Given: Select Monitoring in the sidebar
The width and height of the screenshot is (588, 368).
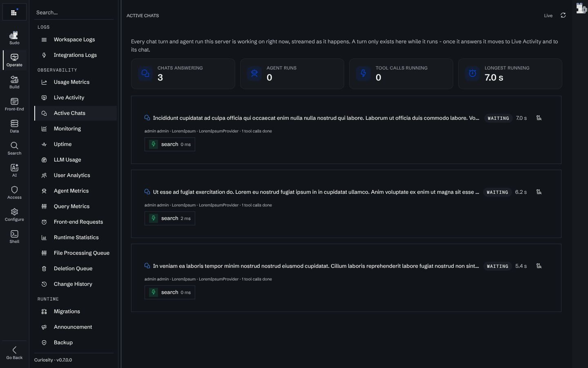Looking at the screenshot, I should [x=76, y=129].
